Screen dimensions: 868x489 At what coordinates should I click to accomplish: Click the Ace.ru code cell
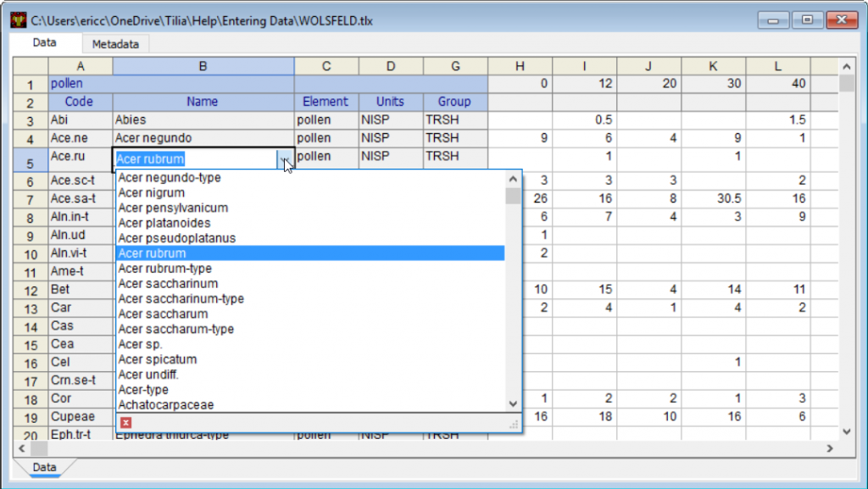(81, 159)
